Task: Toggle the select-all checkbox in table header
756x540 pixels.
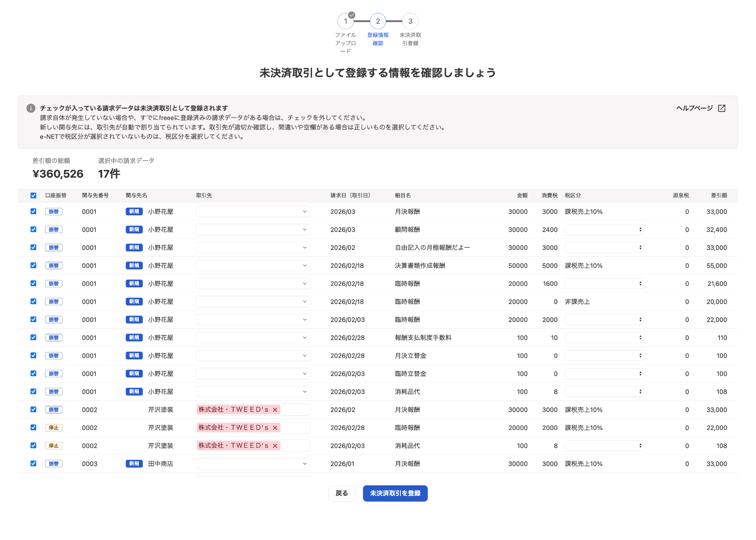Action: (x=33, y=195)
